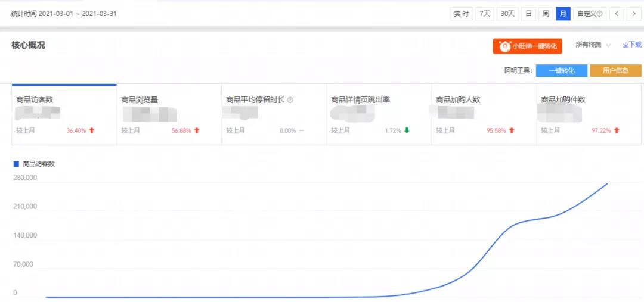This screenshot has height=302, width=644.
Task: Click the 下载 download icon
Action: (626, 45)
